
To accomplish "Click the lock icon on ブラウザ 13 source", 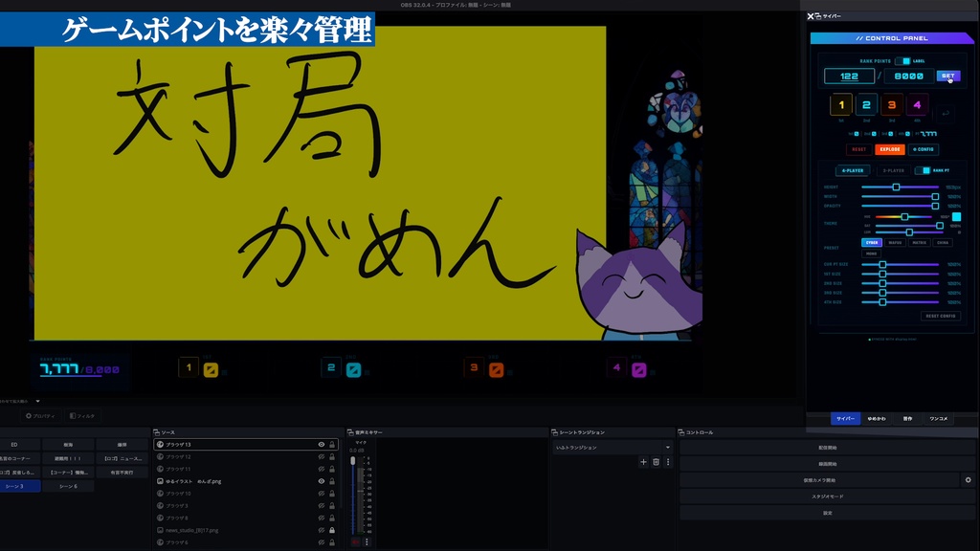I will (x=332, y=444).
